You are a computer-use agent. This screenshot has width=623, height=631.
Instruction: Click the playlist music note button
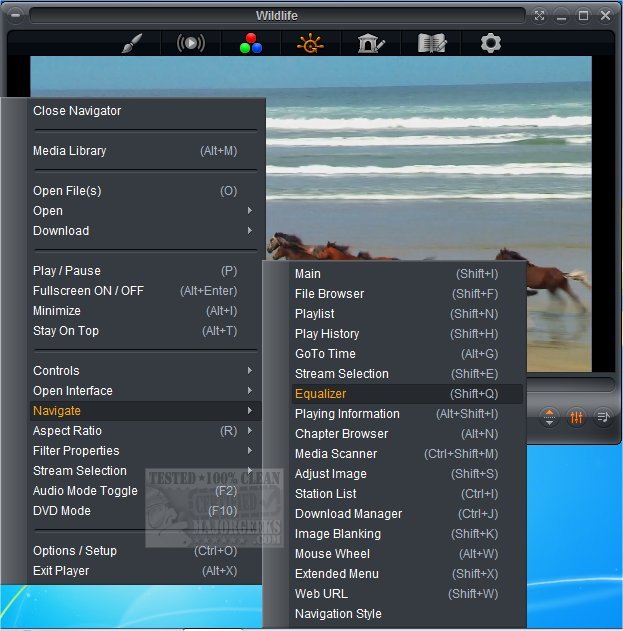point(604,418)
